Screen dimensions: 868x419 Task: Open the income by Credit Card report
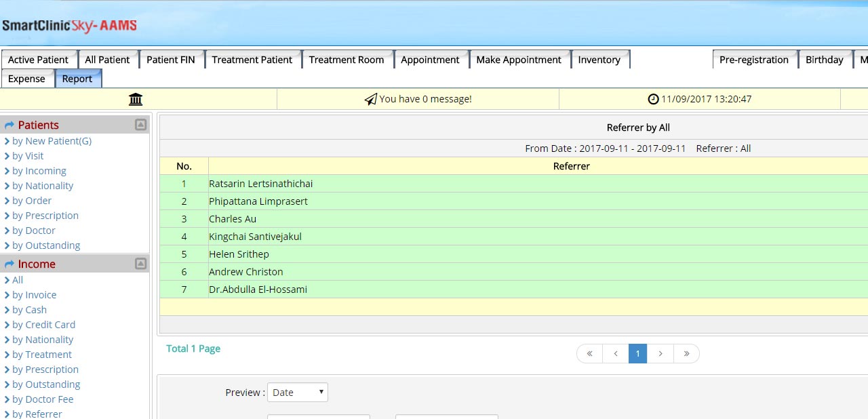click(43, 325)
